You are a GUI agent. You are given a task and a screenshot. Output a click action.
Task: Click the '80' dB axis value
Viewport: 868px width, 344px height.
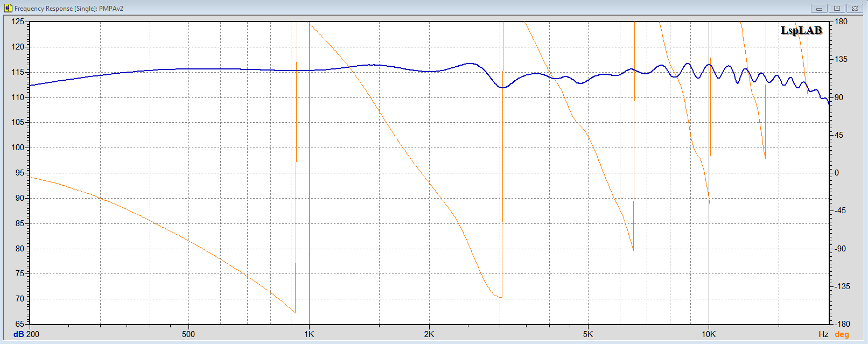(20, 249)
